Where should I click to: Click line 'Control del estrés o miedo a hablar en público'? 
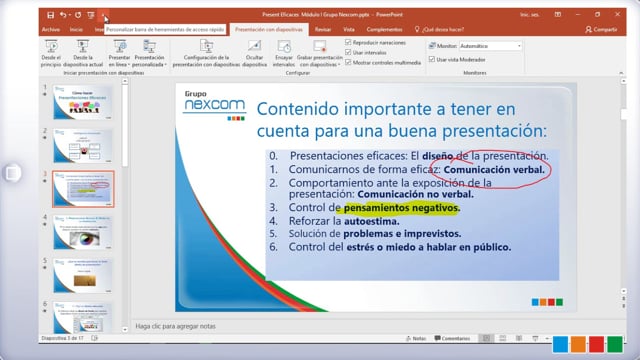tap(400, 247)
